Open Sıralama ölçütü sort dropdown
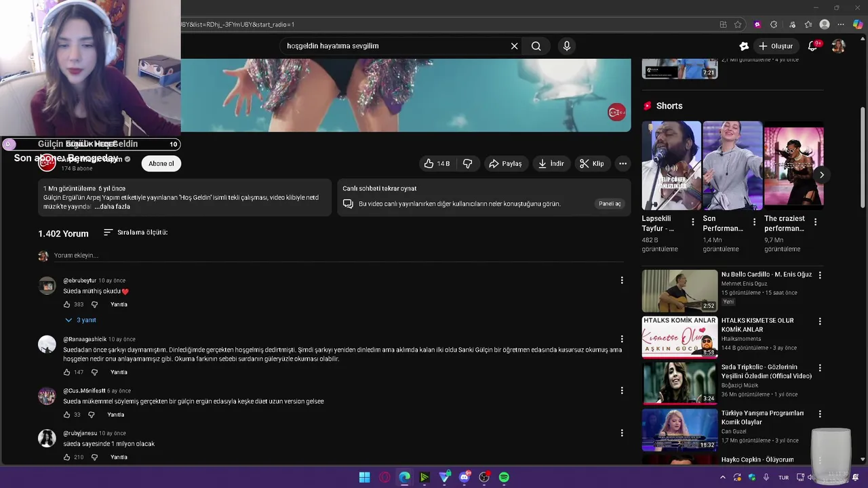The height and width of the screenshot is (488, 868). click(x=136, y=232)
